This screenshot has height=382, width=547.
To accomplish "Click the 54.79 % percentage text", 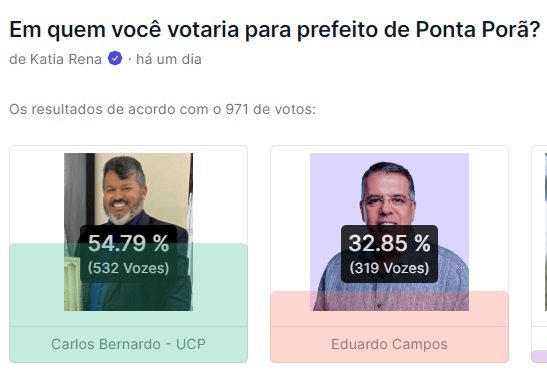I will [x=128, y=243].
